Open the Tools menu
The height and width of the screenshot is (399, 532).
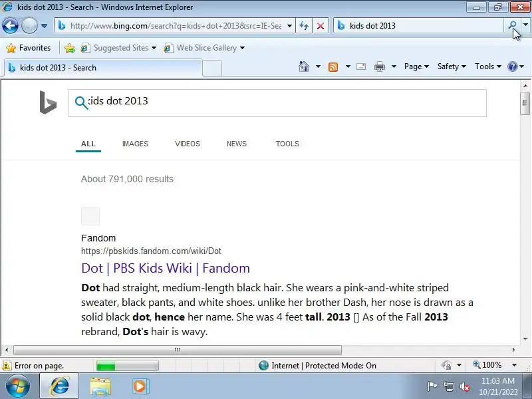[488, 66]
